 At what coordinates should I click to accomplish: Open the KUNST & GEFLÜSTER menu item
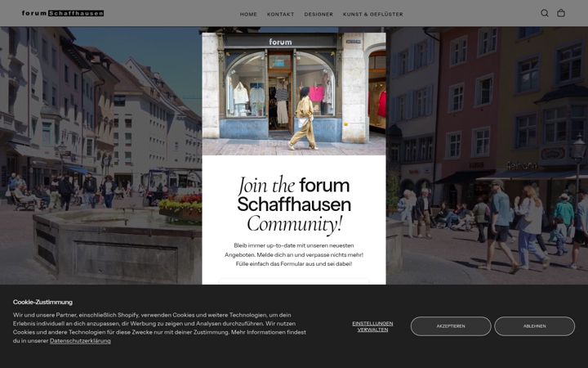coord(373,14)
